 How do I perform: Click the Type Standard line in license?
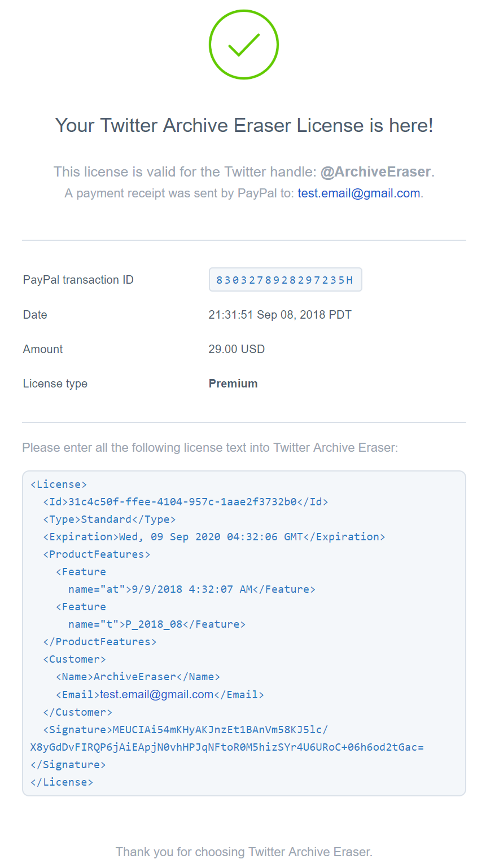click(110, 519)
